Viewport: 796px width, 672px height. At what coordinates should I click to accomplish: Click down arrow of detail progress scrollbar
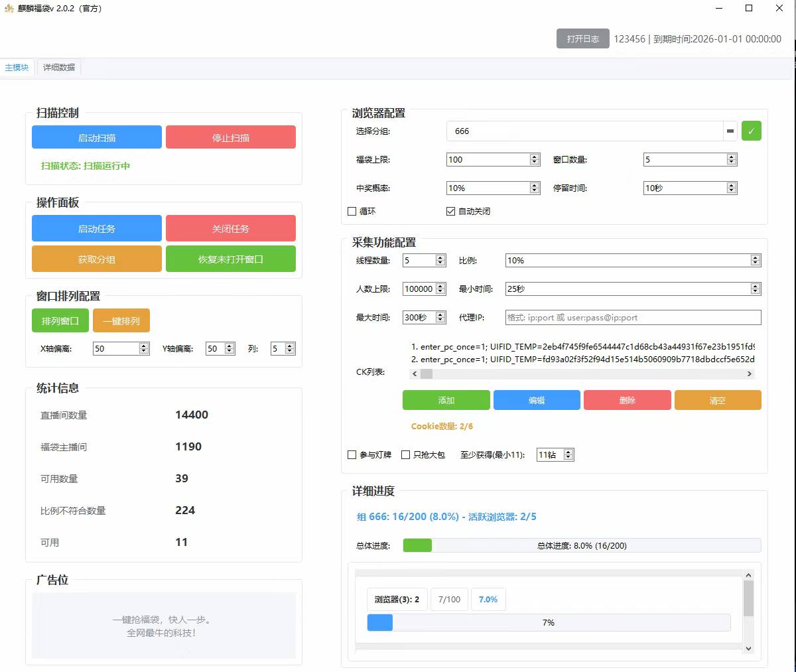coord(748,649)
